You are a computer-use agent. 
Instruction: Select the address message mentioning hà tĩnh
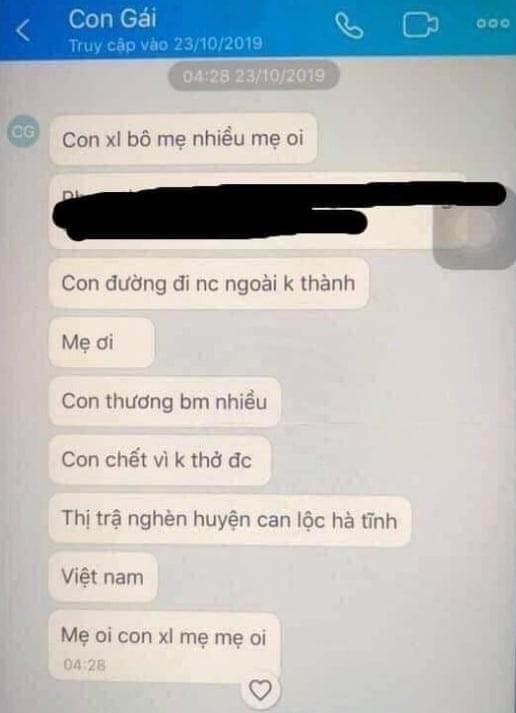[230, 519]
